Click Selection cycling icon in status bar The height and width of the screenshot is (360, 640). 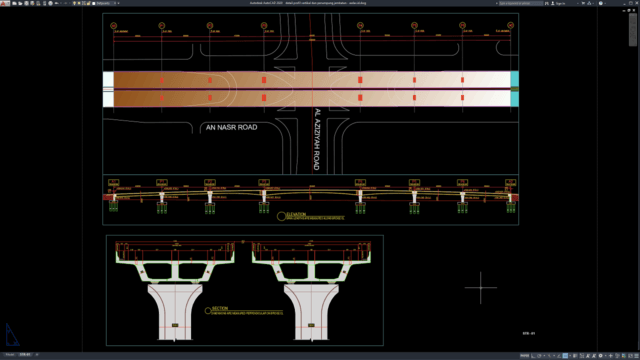[582, 356]
